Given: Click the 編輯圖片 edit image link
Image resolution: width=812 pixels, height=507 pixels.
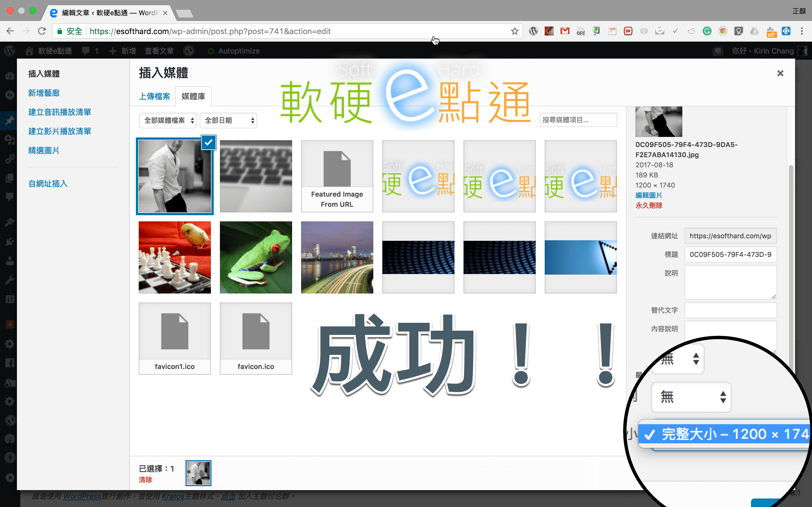Looking at the screenshot, I should (x=648, y=195).
